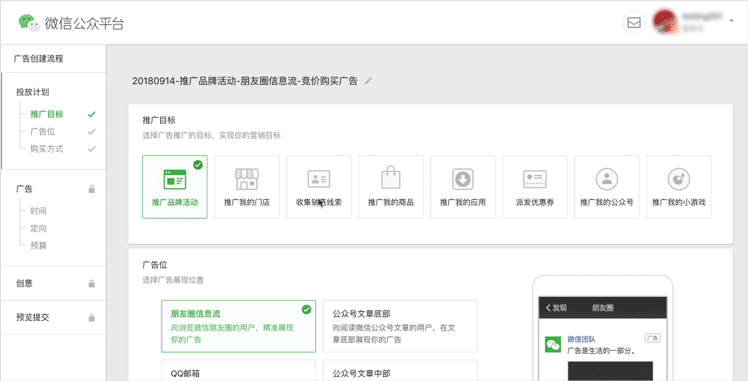Open the 投放计划 sidebar section
The height and width of the screenshot is (381, 748).
(32, 92)
